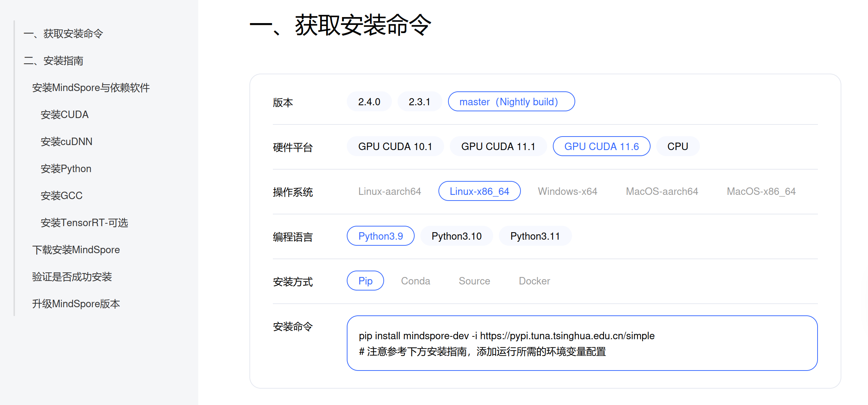
Task: Select Linux-aarch64 operating system
Action: 389,191
